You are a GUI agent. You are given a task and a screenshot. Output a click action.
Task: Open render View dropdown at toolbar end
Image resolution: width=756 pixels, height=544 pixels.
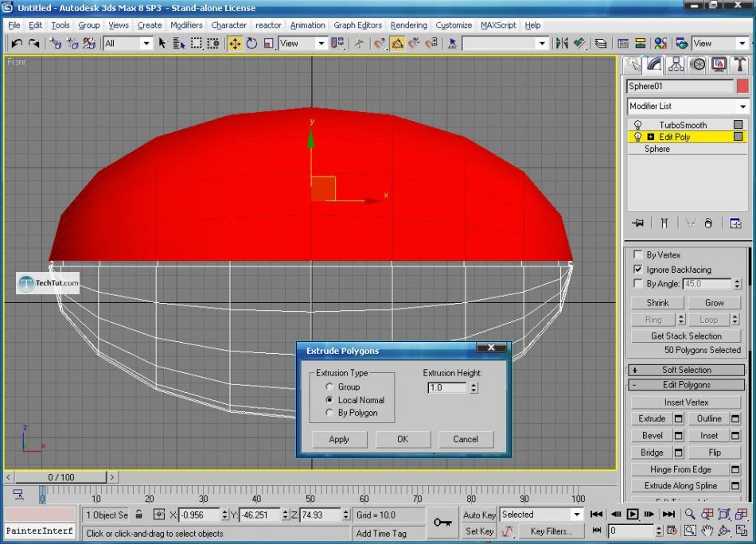tap(719, 44)
